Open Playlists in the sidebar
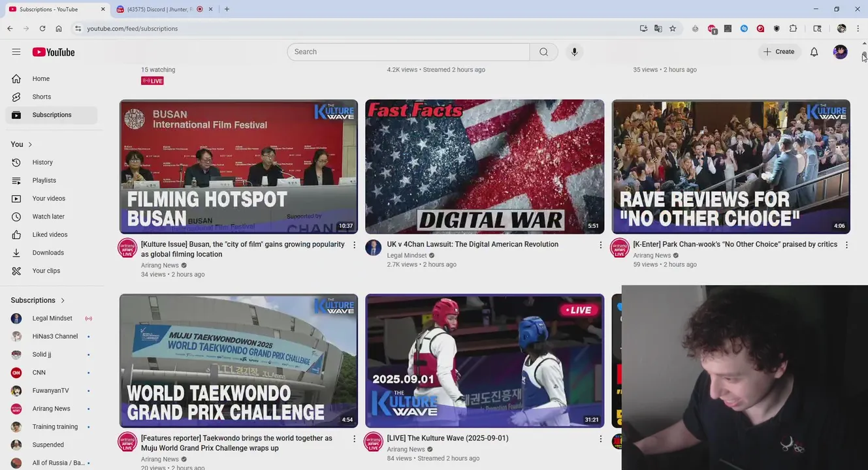The width and height of the screenshot is (868, 470). coord(52,180)
